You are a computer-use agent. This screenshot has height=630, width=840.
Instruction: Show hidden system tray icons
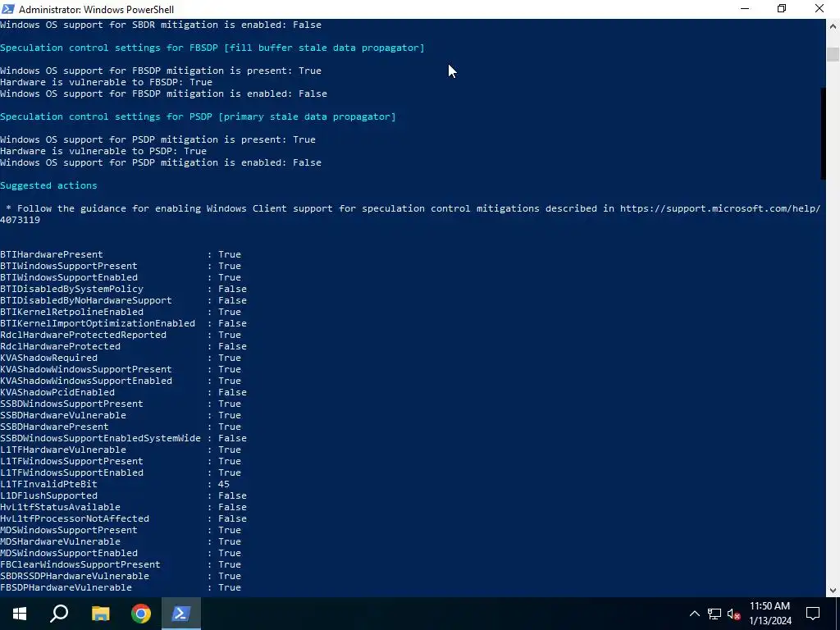click(x=694, y=614)
